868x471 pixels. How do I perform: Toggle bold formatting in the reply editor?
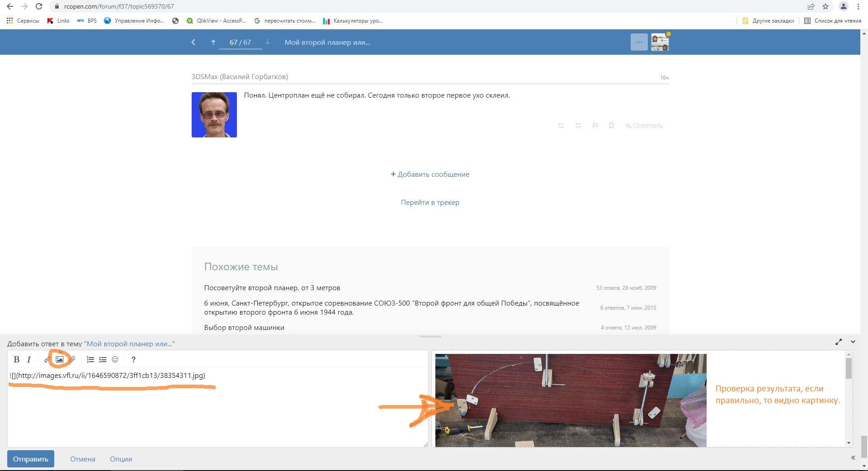pyautogui.click(x=16, y=359)
